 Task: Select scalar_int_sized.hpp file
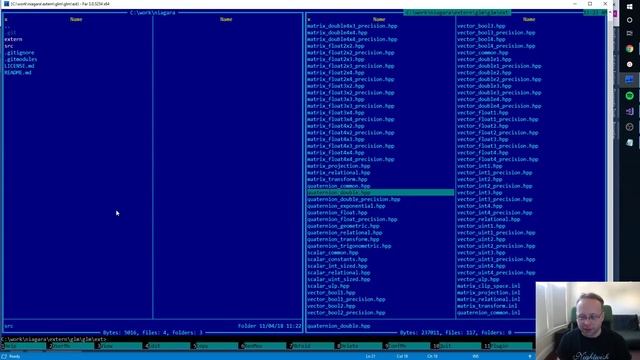tap(337, 266)
